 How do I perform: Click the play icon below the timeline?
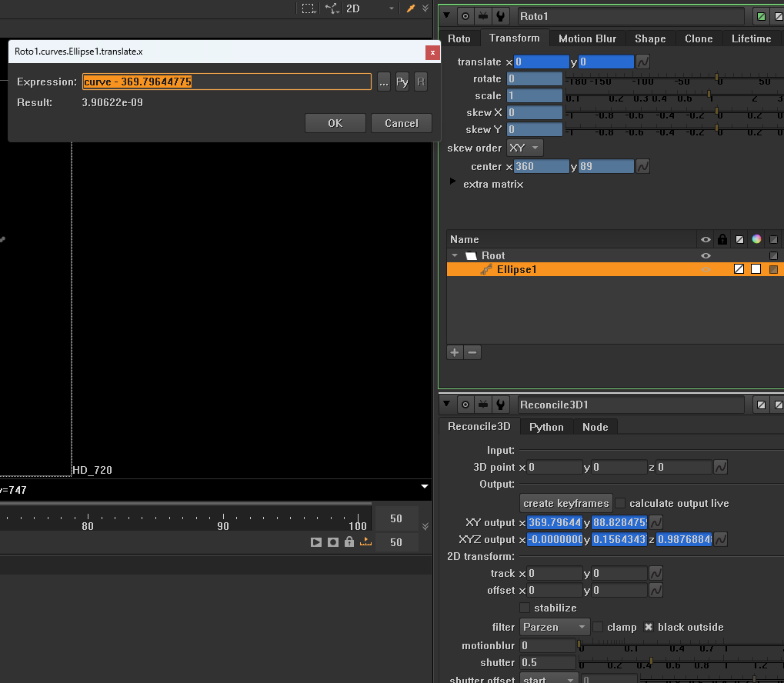click(316, 542)
